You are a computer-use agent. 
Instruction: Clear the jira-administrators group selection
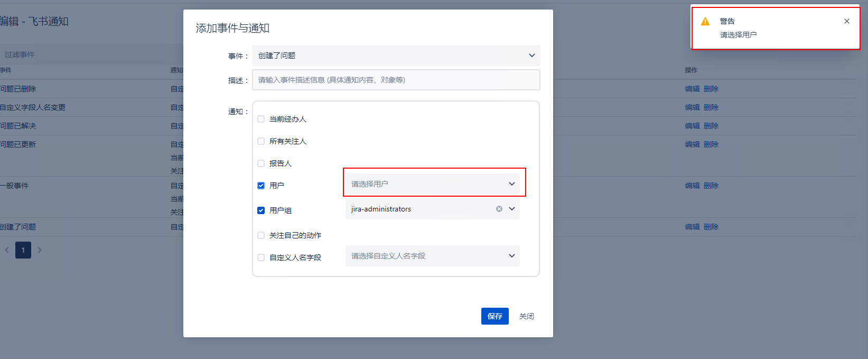[x=499, y=209]
